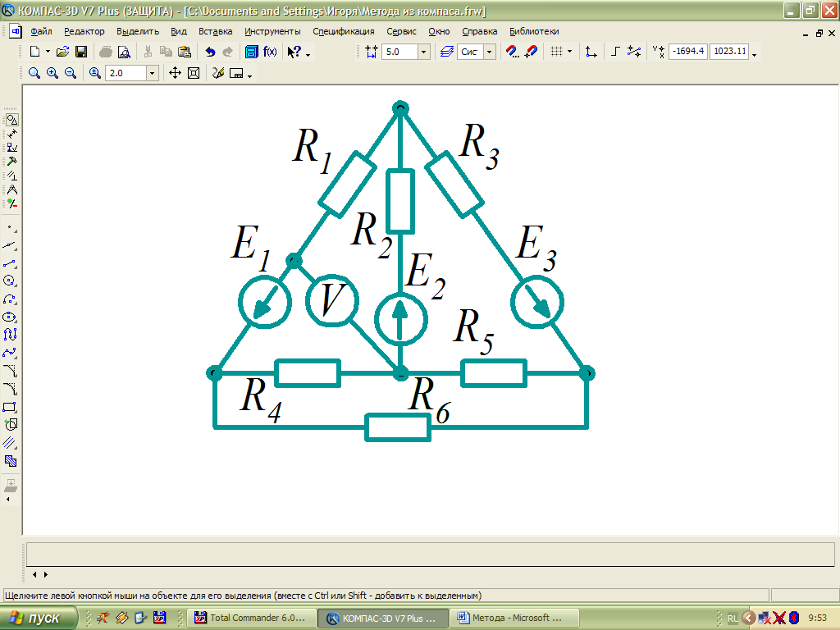
Task: Toggle snaps off with magnet icon
Action: click(x=531, y=52)
